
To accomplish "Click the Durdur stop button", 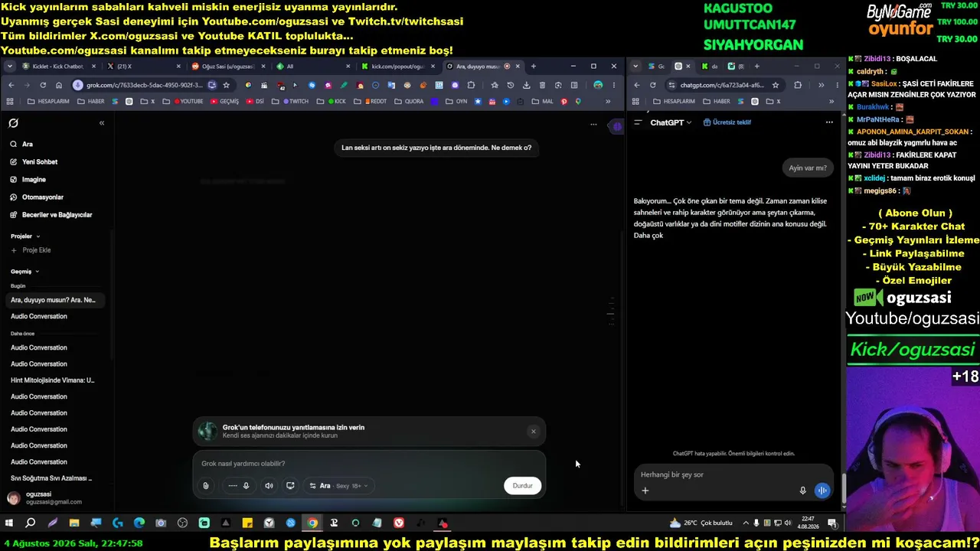I will (522, 485).
